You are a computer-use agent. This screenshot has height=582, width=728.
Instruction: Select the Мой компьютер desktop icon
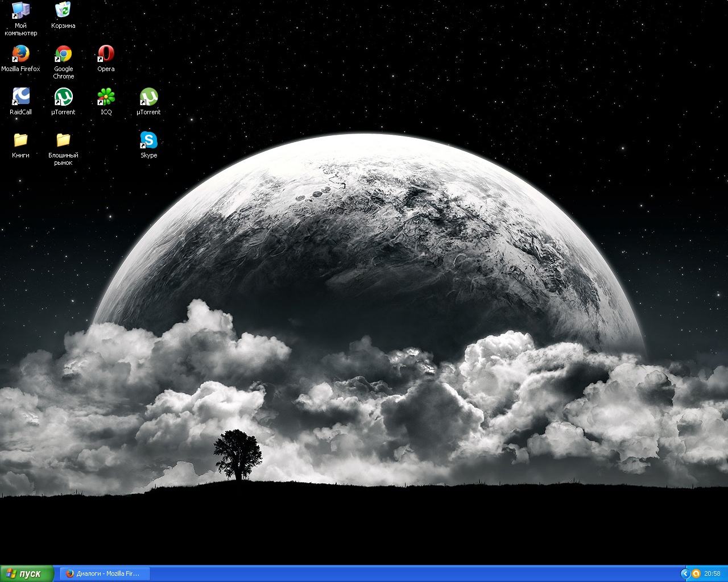20,19
